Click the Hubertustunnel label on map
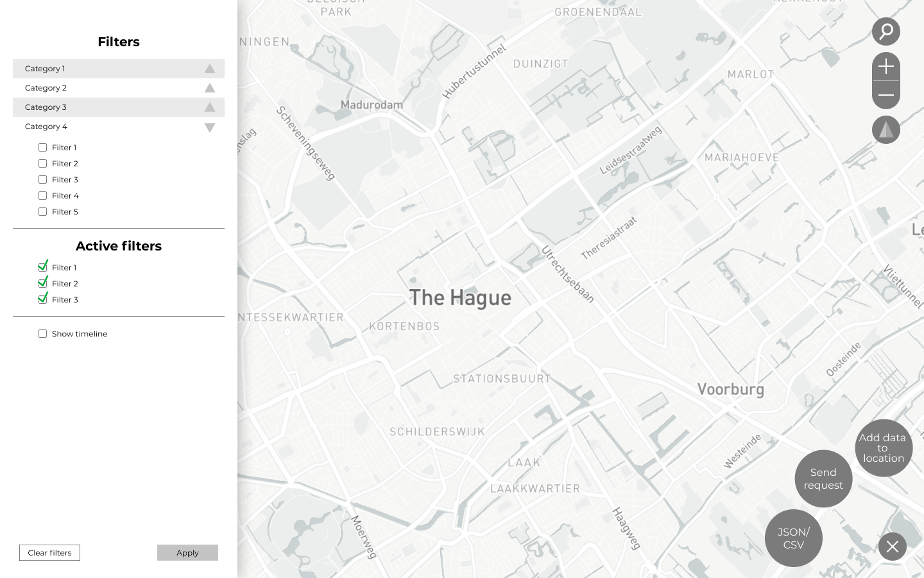The height and width of the screenshot is (578, 924). click(x=475, y=71)
